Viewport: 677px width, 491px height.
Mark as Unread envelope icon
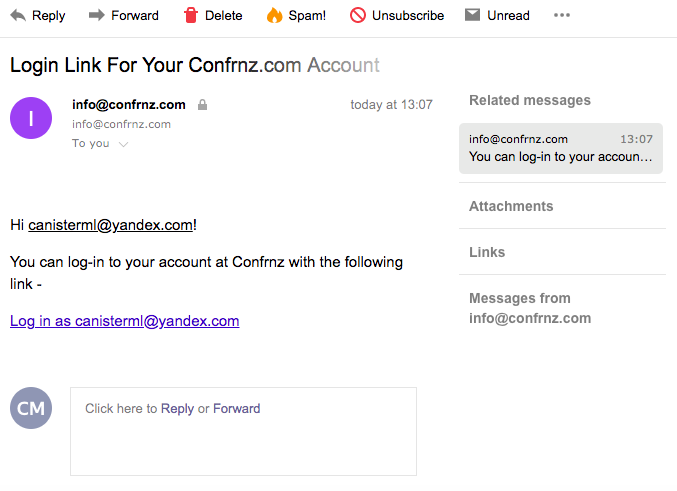pyautogui.click(x=472, y=15)
